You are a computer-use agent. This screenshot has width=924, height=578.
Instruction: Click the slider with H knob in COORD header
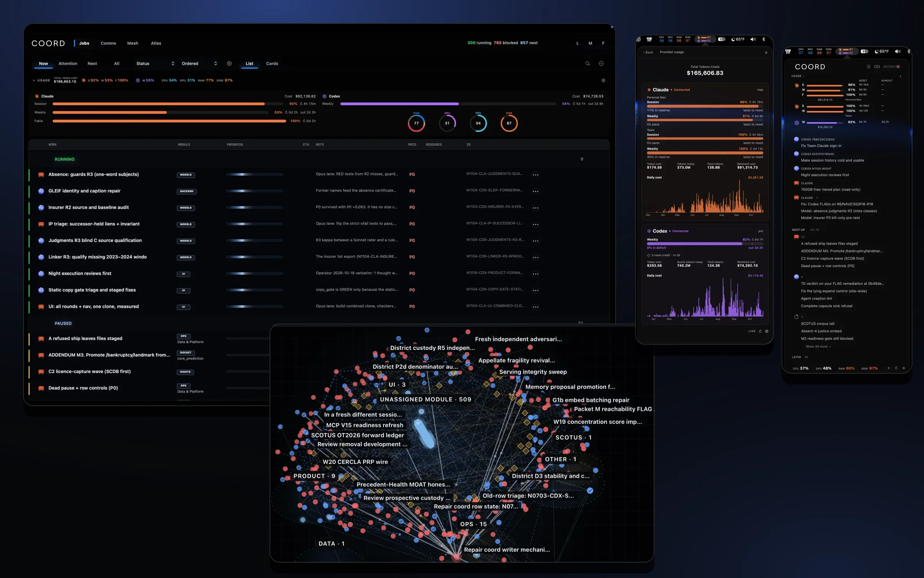[x=892, y=67]
